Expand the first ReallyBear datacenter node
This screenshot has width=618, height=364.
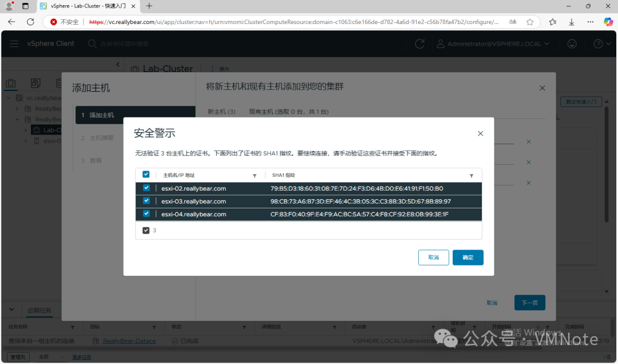point(17,108)
